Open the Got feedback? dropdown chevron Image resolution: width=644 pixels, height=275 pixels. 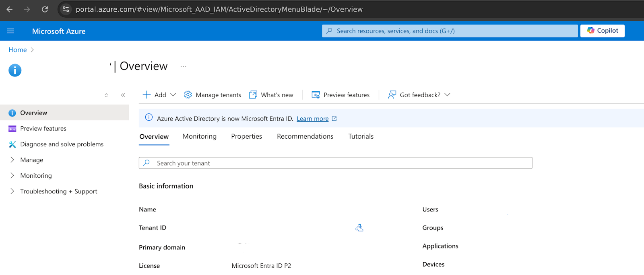447,95
